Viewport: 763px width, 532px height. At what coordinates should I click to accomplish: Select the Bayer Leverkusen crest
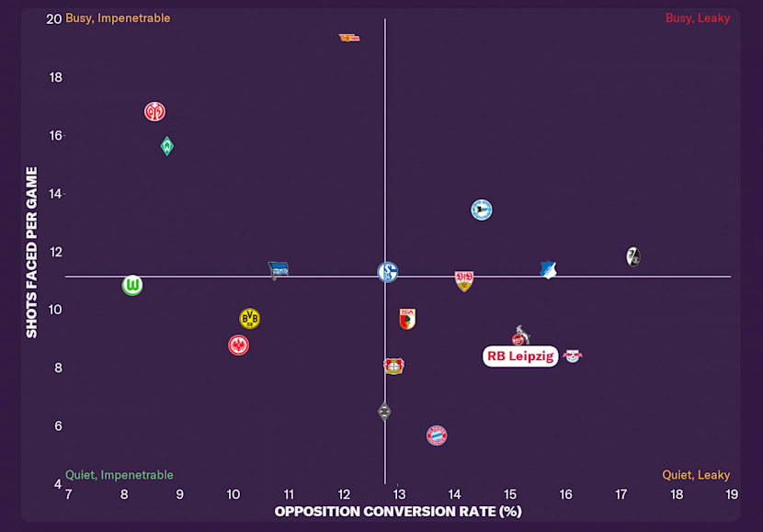[393, 366]
